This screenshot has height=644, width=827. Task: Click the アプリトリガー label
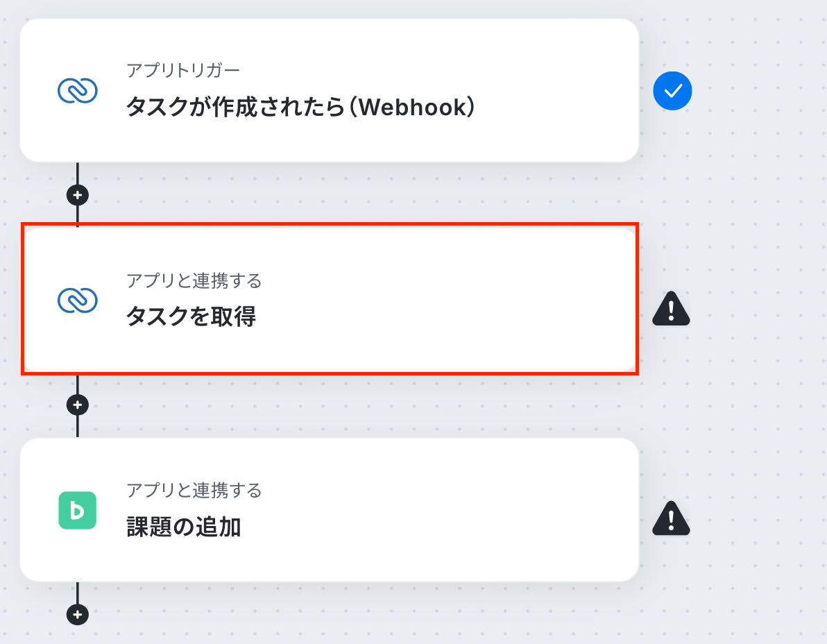click(x=183, y=70)
